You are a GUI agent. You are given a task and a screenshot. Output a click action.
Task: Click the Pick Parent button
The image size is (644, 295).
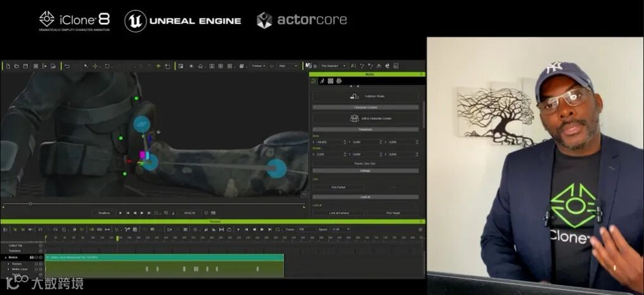(338, 187)
